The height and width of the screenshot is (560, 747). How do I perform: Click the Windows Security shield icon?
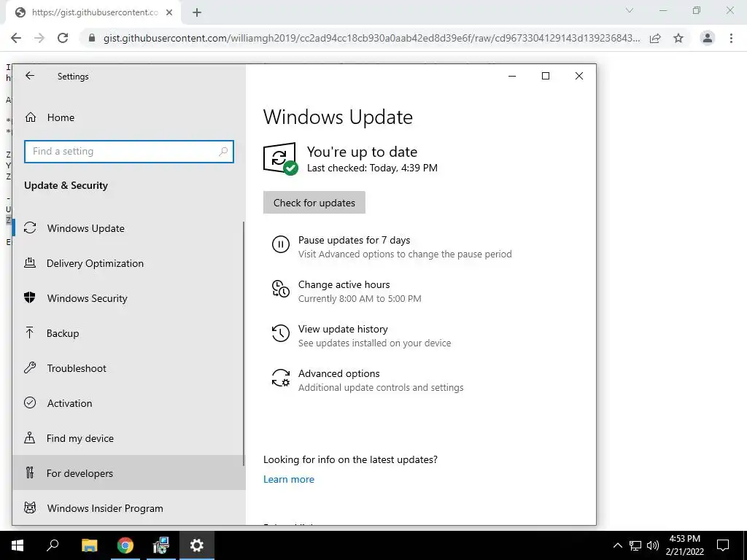click(x=30, y=297)
